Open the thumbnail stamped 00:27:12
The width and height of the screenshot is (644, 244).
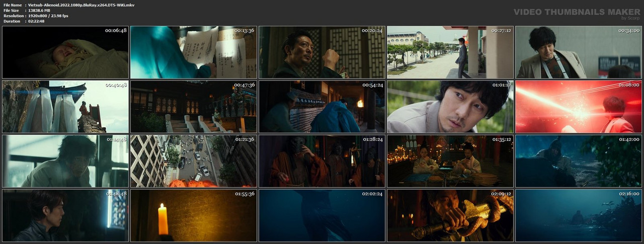(x=450, y=52)
